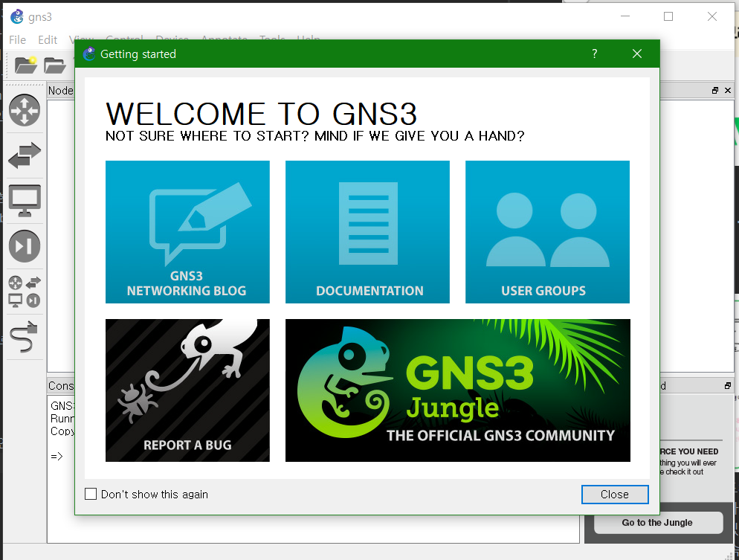Open the GNS3 Jungle community banner

(458, 390)
